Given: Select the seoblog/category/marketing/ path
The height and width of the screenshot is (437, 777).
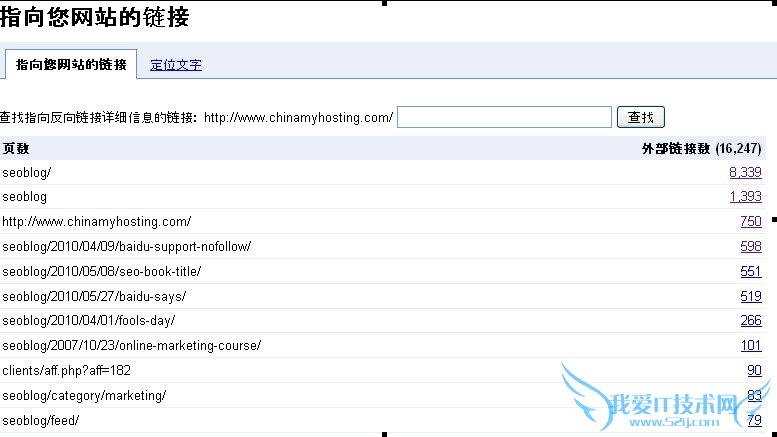Looking at the screenshot, I should pyautogui.click(x=84, y=395).
